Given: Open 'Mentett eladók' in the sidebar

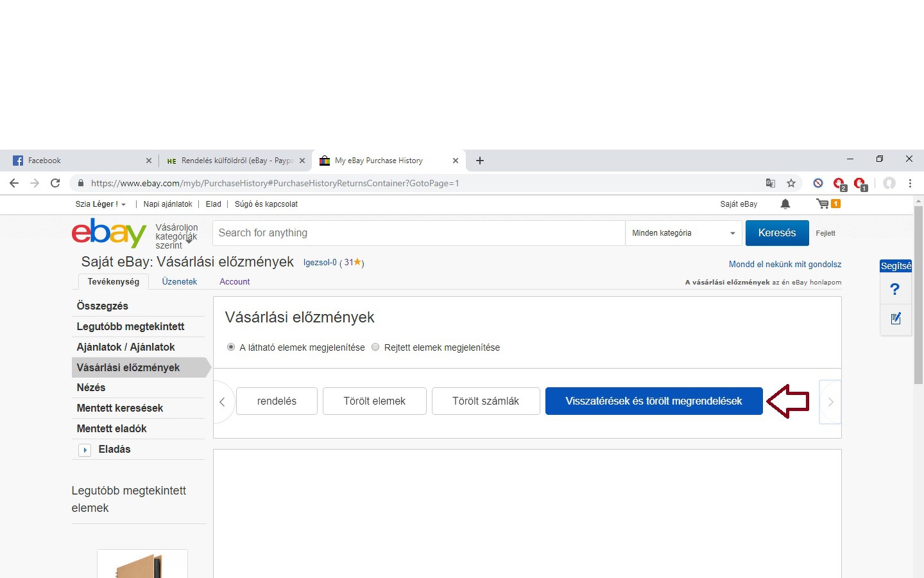Looking at the screenshot, I should tap(112, 428).
